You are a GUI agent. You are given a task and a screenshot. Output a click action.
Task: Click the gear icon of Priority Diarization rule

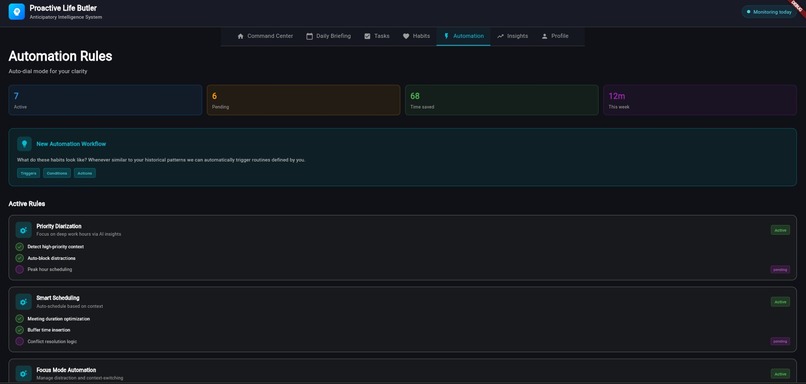pos(24,230)
